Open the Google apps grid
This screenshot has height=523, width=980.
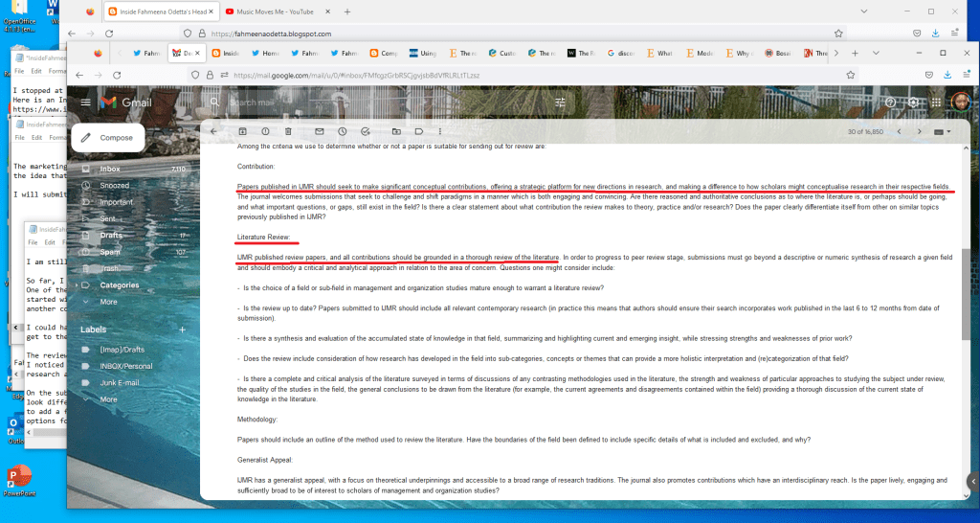[936, 102]
